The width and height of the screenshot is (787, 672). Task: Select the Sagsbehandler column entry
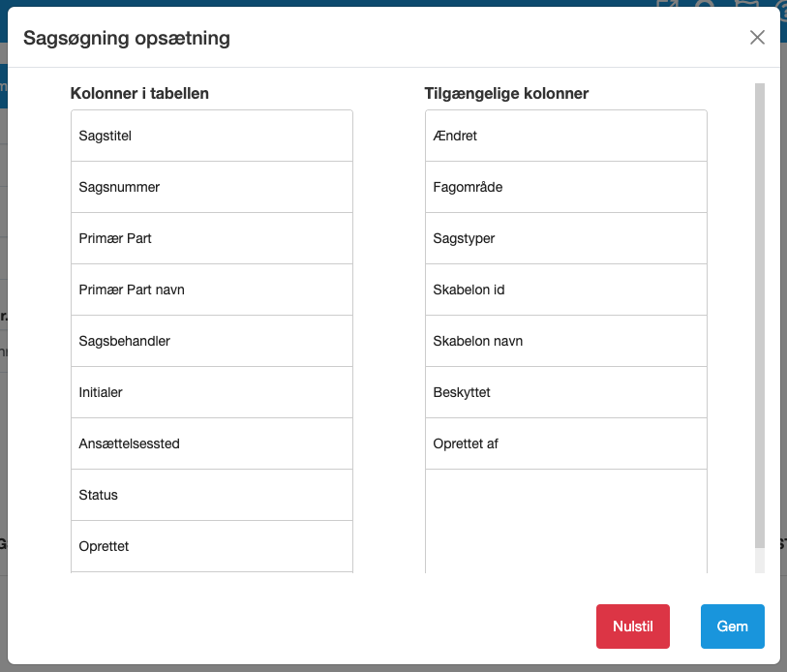pos(211,341)
